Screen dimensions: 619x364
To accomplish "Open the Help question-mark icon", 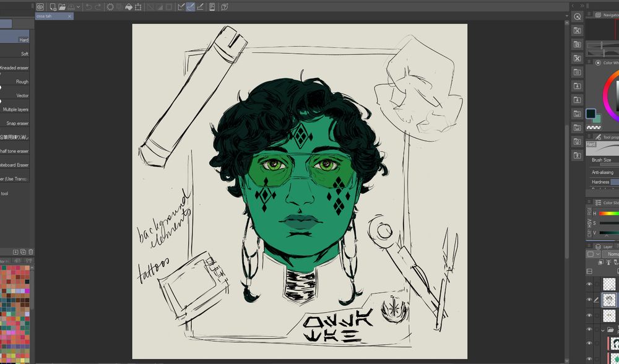I will (225, 5).
